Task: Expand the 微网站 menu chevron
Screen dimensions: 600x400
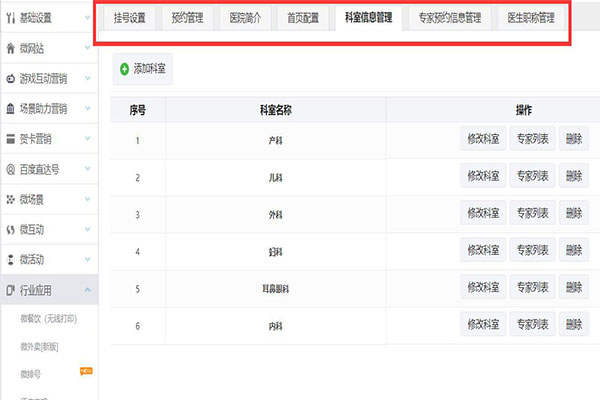Action: pyautogui.click(x=88, y=47)
